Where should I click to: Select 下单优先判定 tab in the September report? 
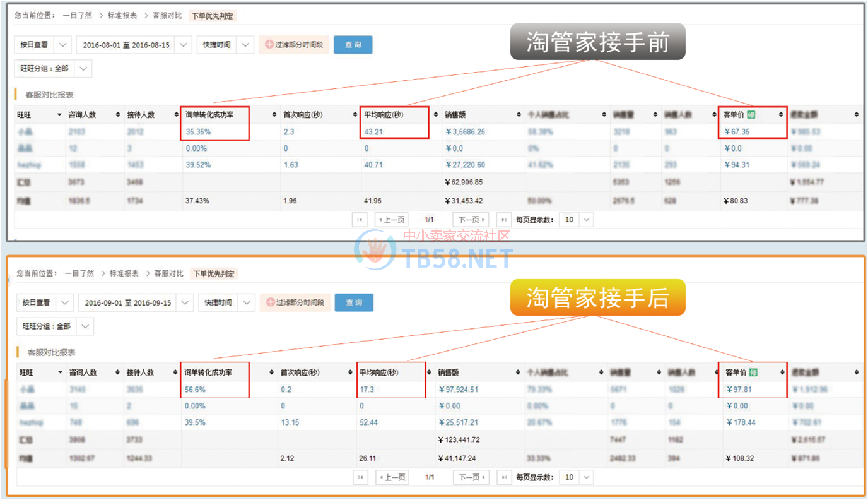[x=213, y=273]
